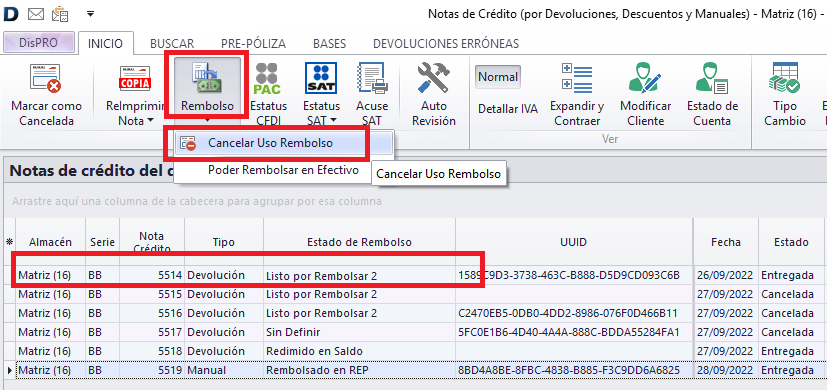827x390 pixels.
Task: Click the Estatus SAT icon
Action: click(x=321, y=78)
